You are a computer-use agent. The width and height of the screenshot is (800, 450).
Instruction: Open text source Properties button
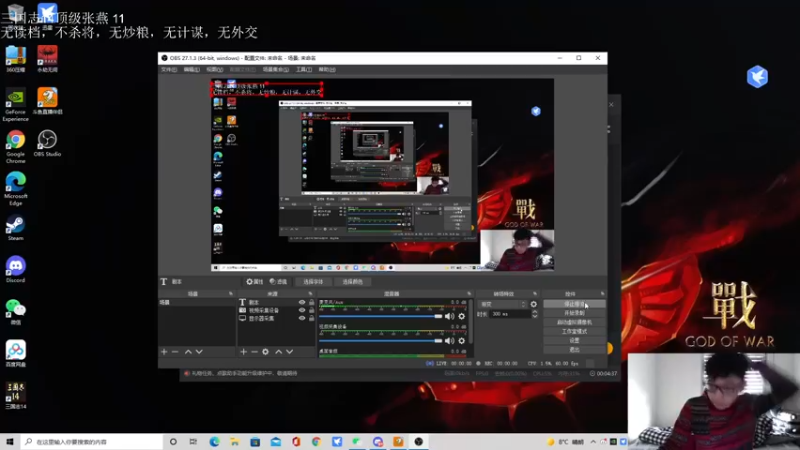(254, 282)
